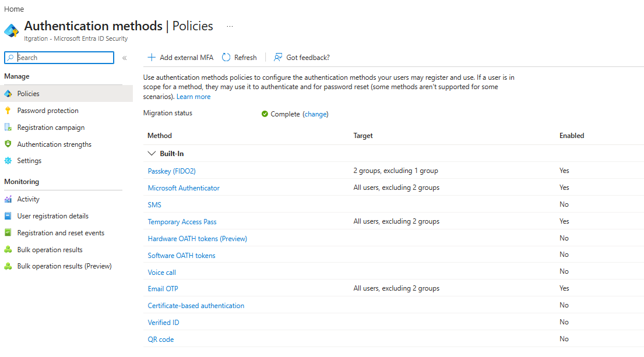Image resolution: width=644 pixels, height=357 pixels.
Task: Click the User registration details icon
Action: (8, 216)
